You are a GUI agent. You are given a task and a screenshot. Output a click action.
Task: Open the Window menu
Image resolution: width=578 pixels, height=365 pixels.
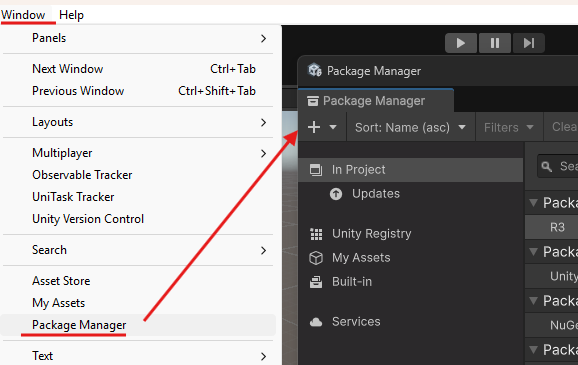(23, 15)
